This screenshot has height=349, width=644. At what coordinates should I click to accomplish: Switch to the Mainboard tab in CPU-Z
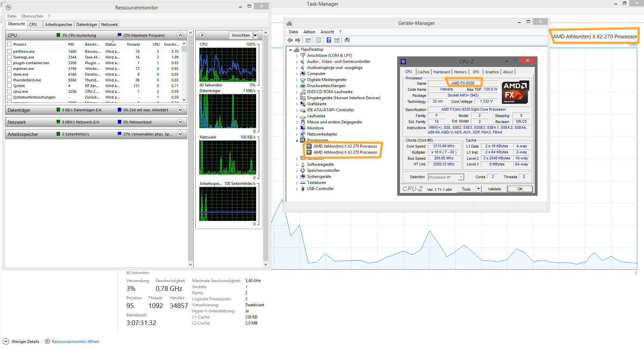[x=442, y=72]
